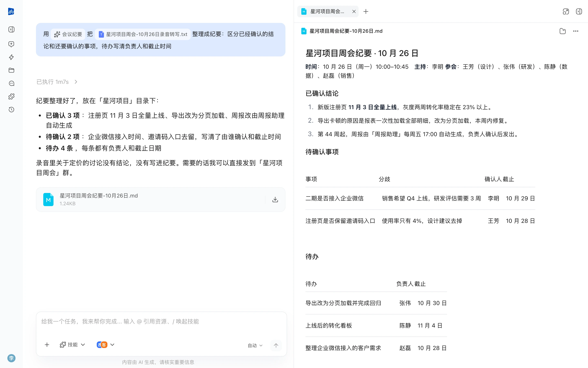Open the chat bubble face icon
Screen dimensions: 588x368
pyautogui.click(x=11, y=83)
